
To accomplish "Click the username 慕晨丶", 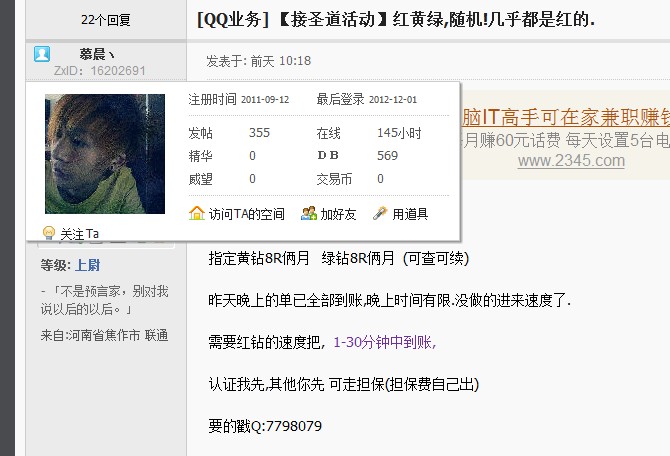I will click(97, 54).
